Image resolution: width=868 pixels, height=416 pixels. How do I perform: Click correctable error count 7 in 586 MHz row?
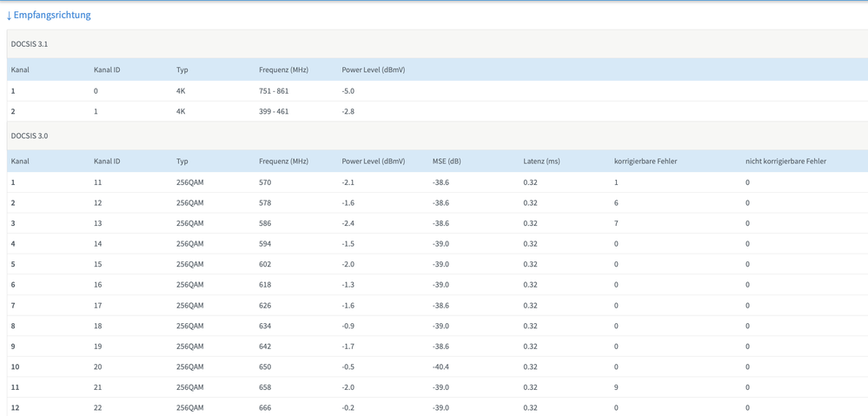(x=616, y=223)
